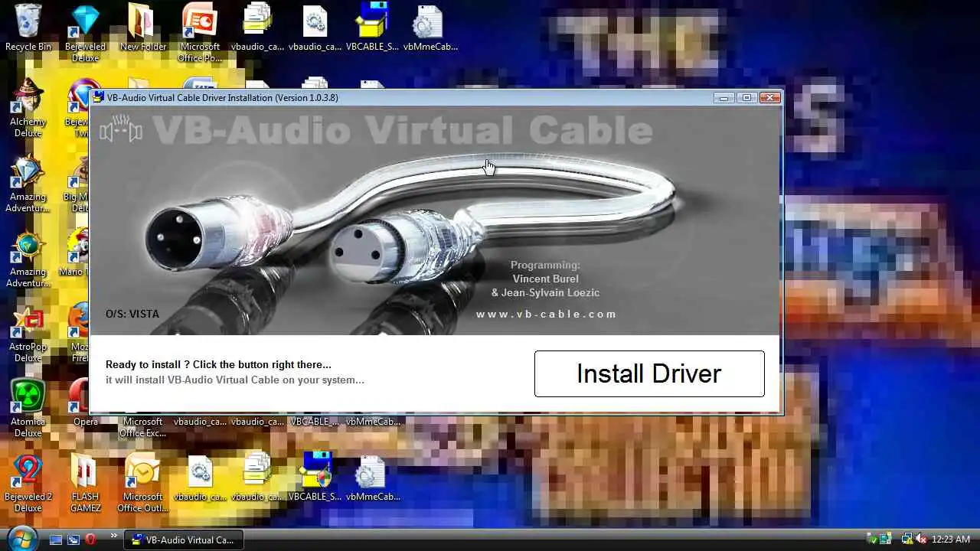
Task: Click the Opera label beside Atomica Deluxe
Action: pyautogui.click(x=86, y=422)
